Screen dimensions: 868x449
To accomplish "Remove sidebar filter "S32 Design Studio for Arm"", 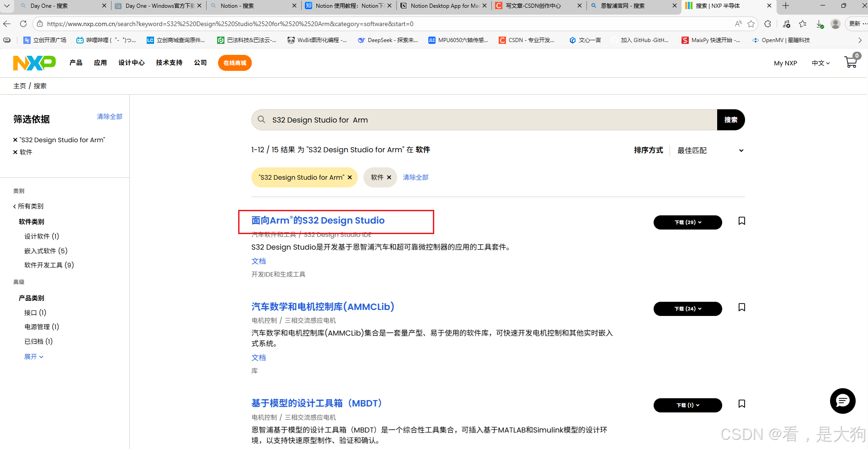I will (15, 140).
